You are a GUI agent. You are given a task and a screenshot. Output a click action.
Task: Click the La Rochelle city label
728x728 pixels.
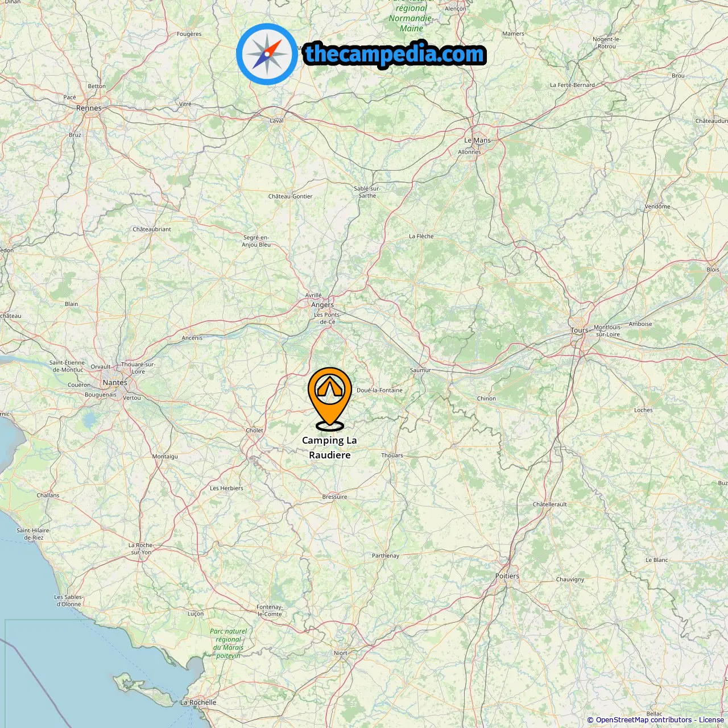click(198, 702)
